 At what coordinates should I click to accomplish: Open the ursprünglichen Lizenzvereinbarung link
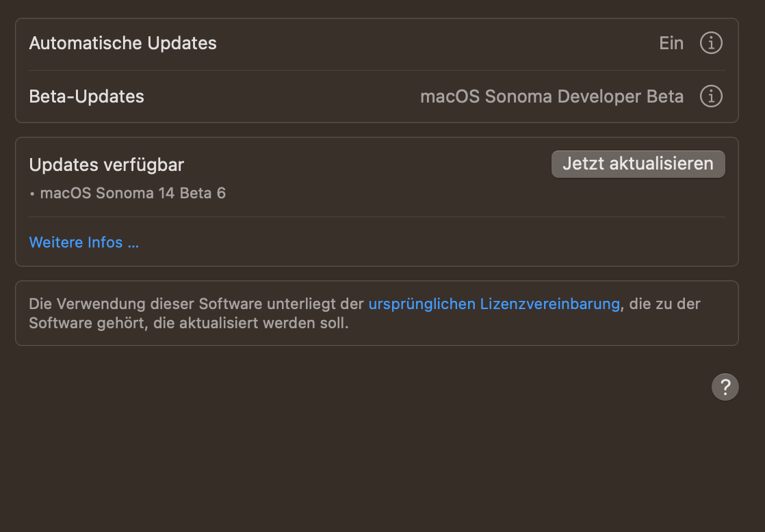(494, 304)
